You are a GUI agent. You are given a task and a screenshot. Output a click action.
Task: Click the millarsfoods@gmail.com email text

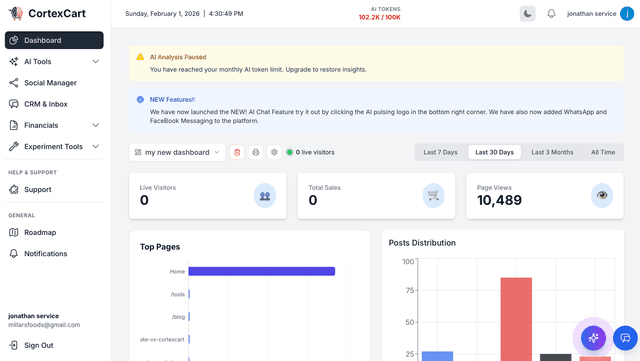pos(44,325)
